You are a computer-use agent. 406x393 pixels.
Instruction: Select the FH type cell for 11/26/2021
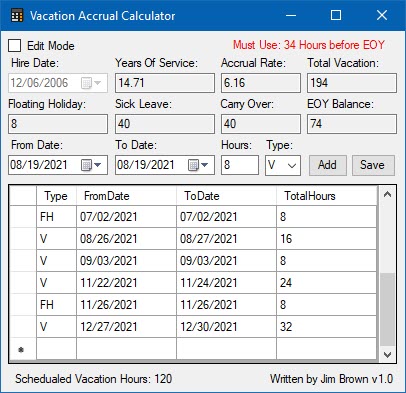point(56,305)
